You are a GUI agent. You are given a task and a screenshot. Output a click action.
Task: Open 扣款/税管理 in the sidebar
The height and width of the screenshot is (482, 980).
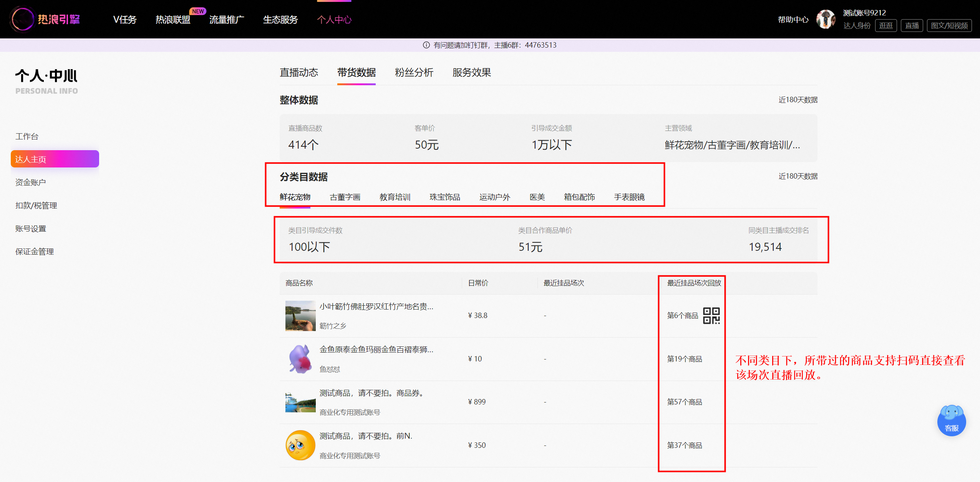click(36, 205)
